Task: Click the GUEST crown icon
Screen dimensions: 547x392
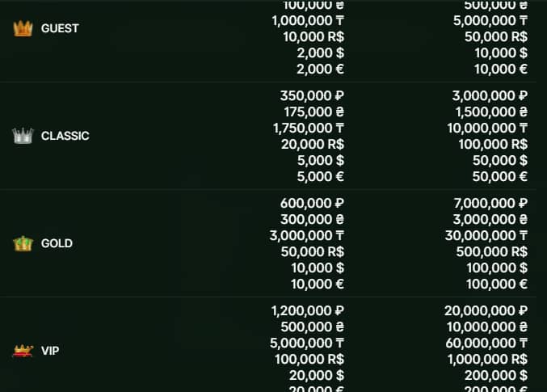Action: (x=23, y=28)
